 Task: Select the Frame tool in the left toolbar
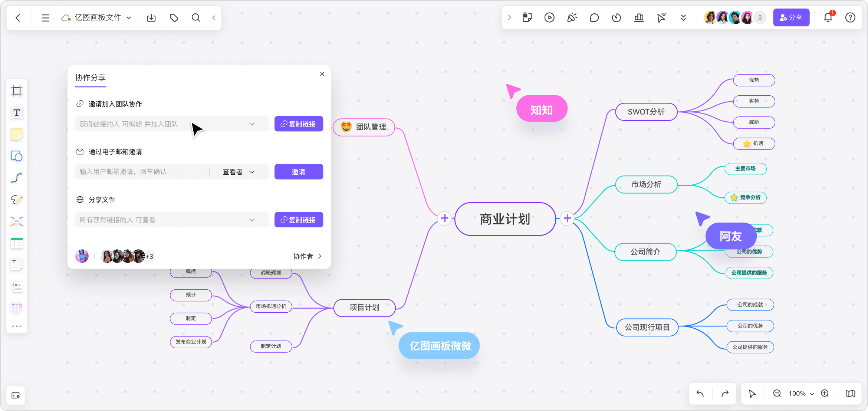(x=17, y=91)
